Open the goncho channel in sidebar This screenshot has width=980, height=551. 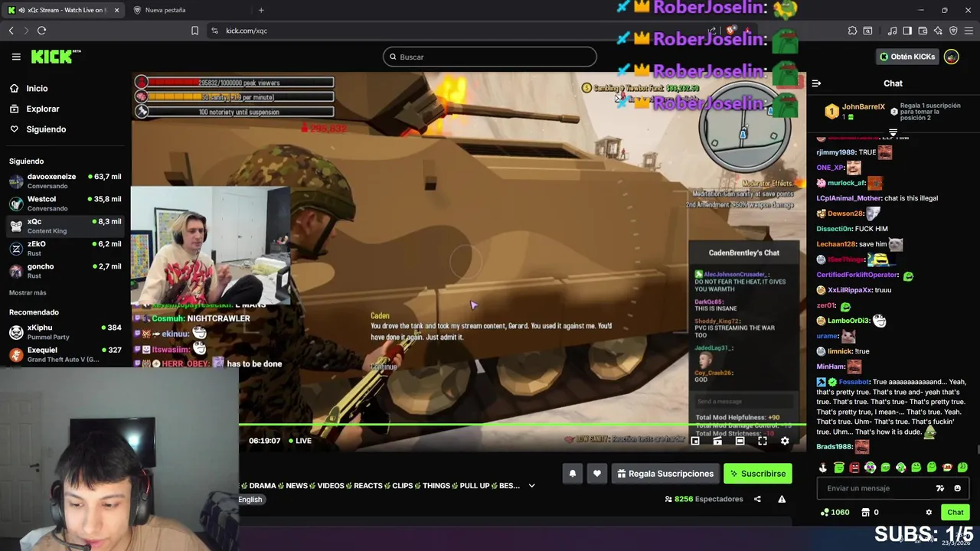tap(65, 271)
